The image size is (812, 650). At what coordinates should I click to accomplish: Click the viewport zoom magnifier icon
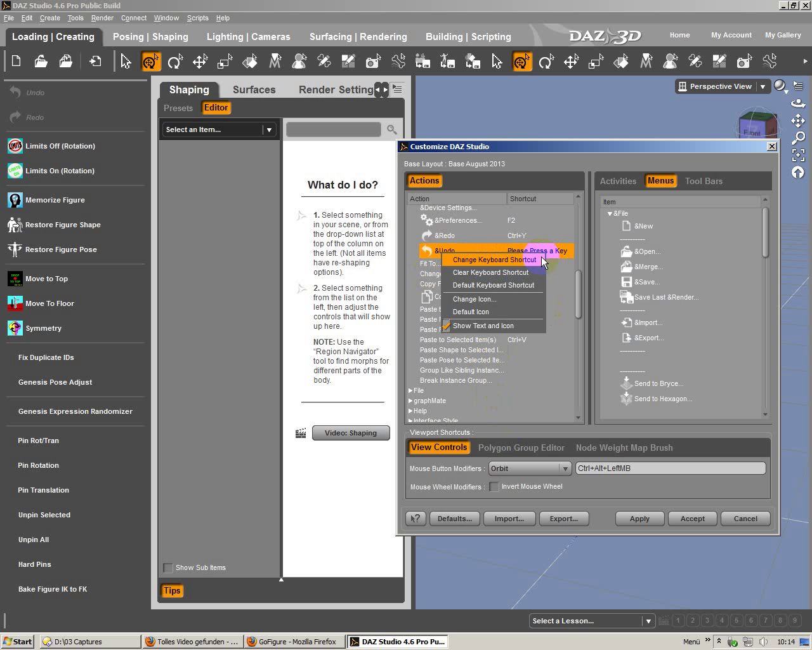click(798, 138)
